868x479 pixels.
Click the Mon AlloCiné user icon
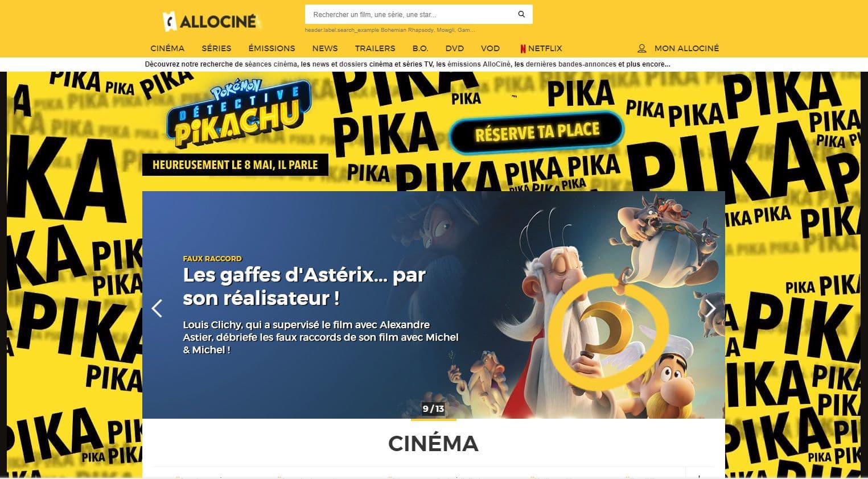coord(642,48)
